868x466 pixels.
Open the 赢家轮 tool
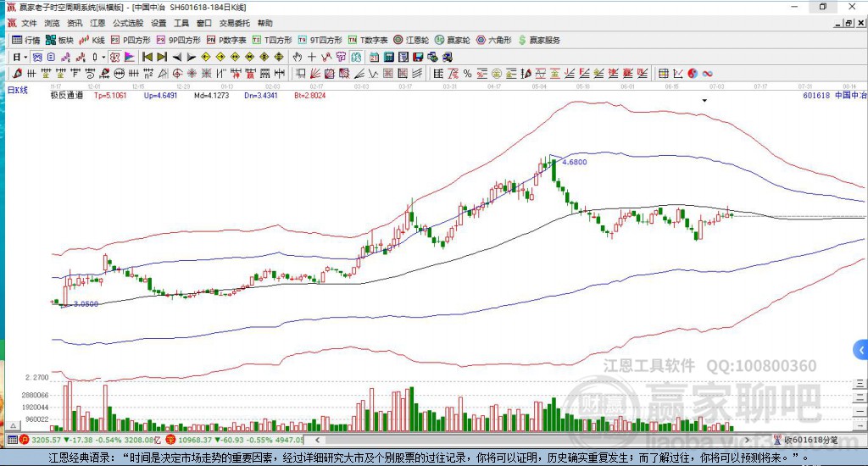pyautogui.click(x=453, y=41)
